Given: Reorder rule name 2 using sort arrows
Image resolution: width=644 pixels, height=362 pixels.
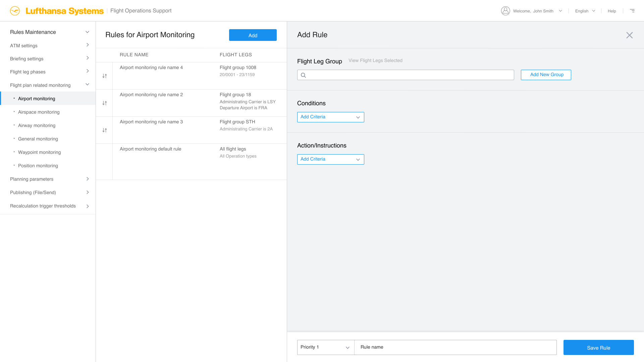Looking at the screenshot, I should (x=105, y=103).
